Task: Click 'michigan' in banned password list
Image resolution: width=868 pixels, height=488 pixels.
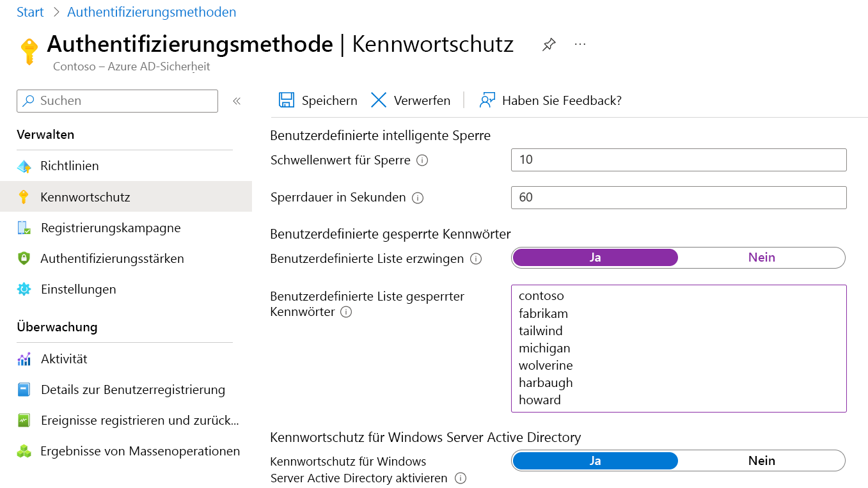Action: click(x=544, y=348)
